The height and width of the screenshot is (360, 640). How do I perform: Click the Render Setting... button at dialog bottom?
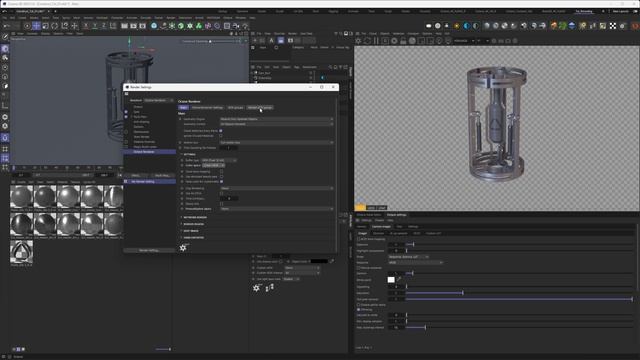click(x=149, y=250)
